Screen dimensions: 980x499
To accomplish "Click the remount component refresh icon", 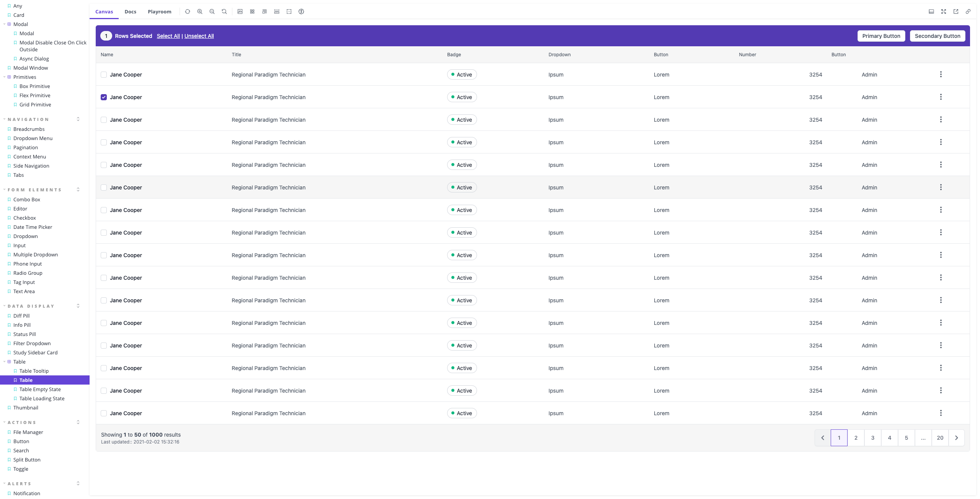I will (187, 11).
